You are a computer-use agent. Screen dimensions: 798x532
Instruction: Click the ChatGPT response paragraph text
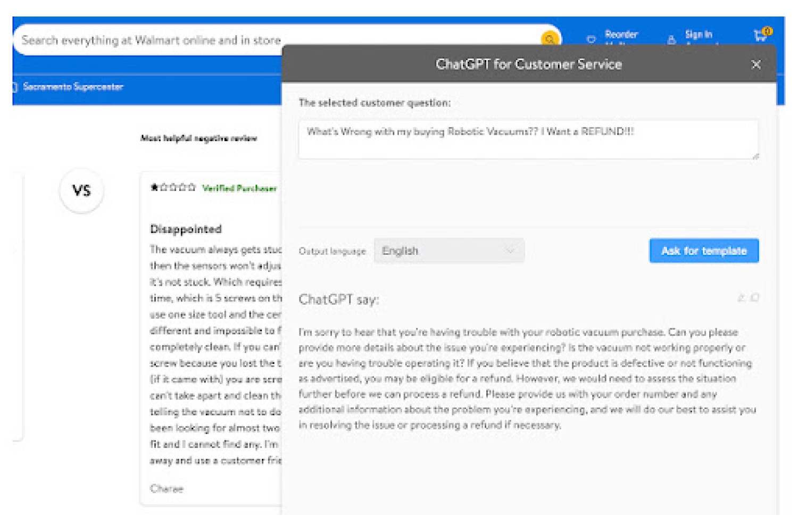point(527,378)
